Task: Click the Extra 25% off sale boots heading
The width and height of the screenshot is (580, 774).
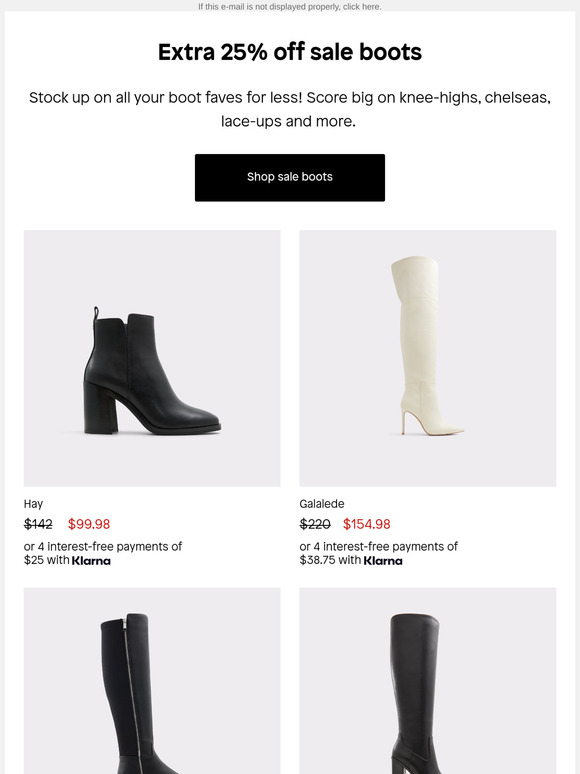Action: [290, 52]
